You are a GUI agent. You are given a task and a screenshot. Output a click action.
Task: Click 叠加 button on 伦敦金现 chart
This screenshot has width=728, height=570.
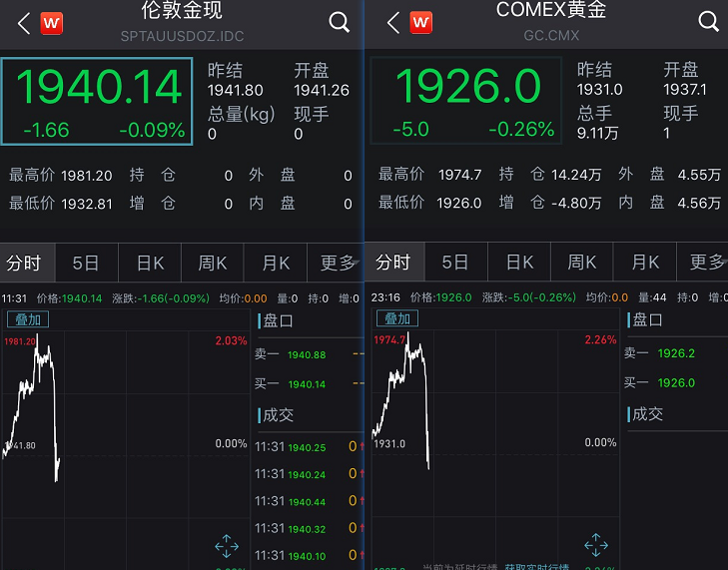tap(28, 319)
